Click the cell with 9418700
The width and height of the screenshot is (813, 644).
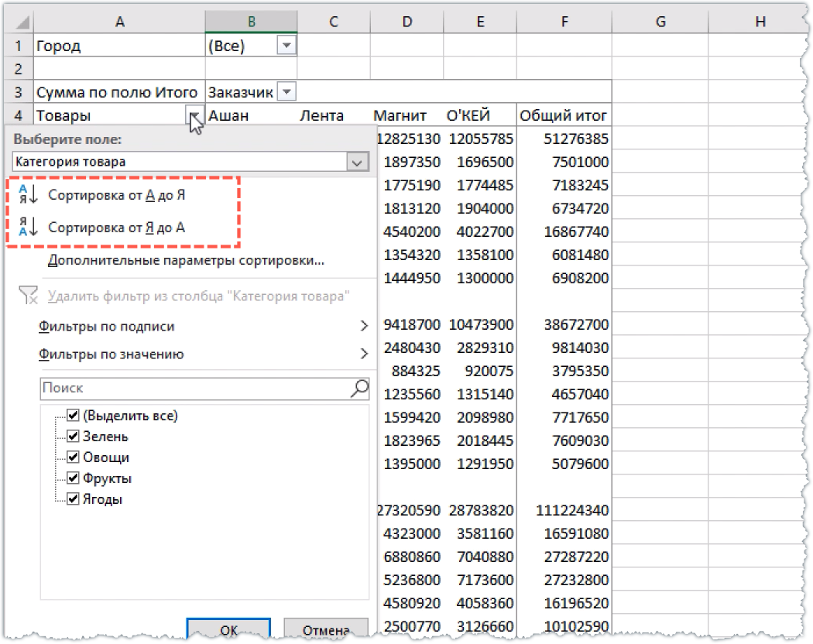pyautogui.click(x=412, y=324)
